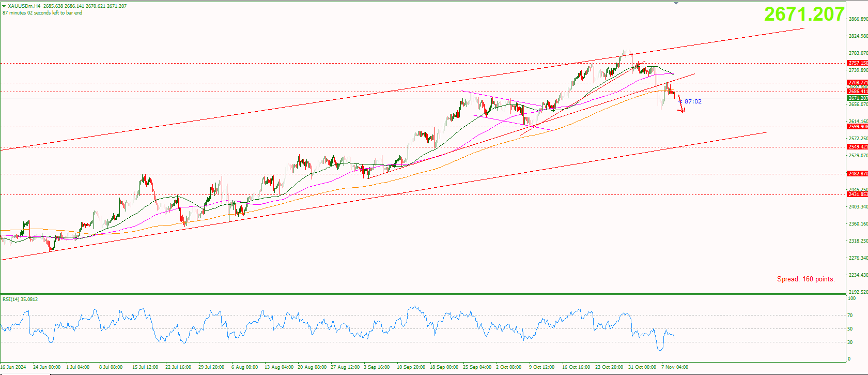868x375 pixels.
Task: Click the '22 Jul 16:00' time axis label
Action: click(178, 367)
